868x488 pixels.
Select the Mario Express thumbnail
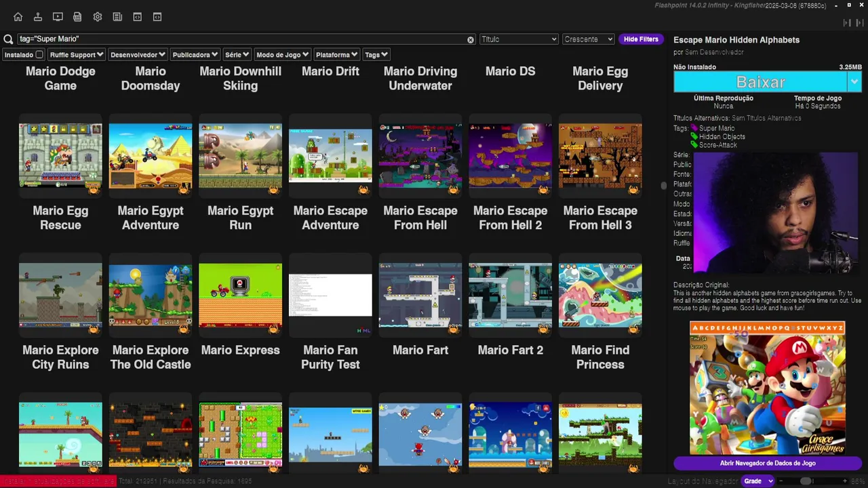(240, 296)
